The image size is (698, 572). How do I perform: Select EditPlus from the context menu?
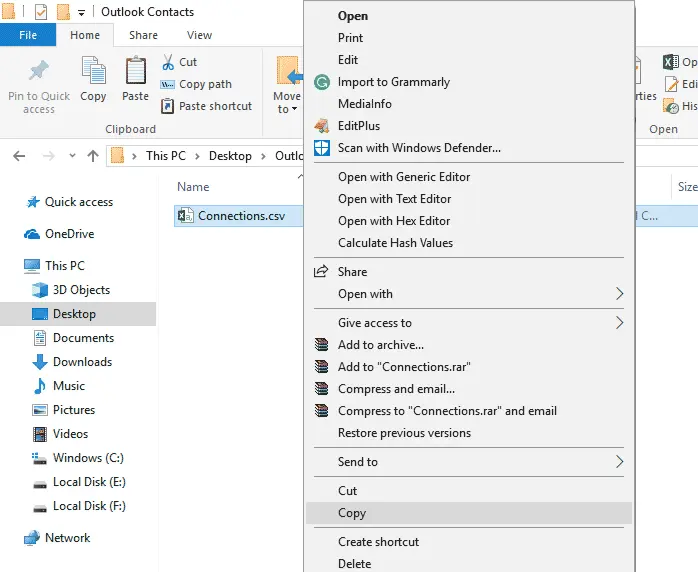click(x=358, y=126)
